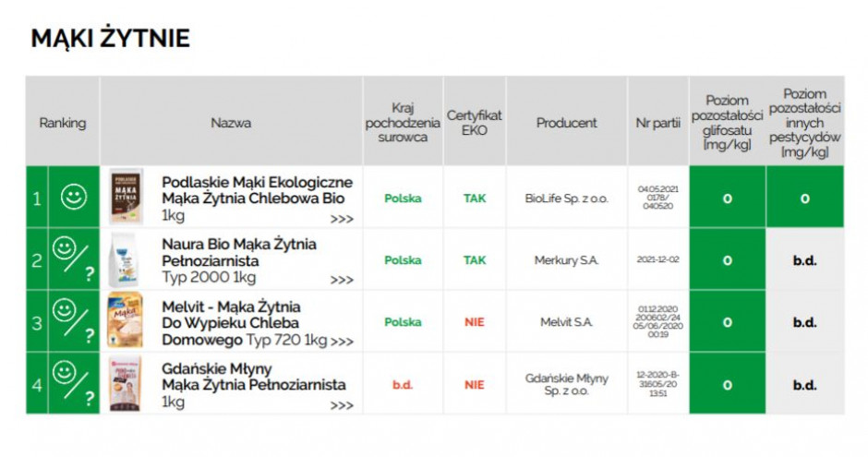This screenshot has height=457, width=868.
Task: Click TAK certificate in Podlaskie Mąki row
Action: click(x=475, y=198)
